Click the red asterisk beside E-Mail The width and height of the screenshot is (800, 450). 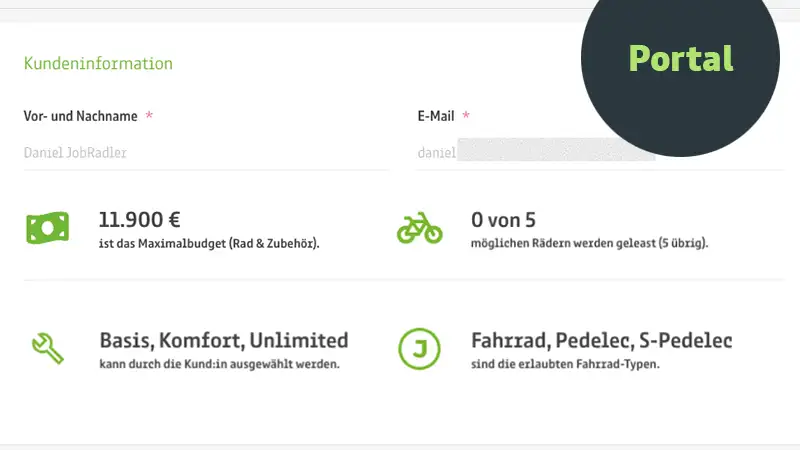[466, 116]
